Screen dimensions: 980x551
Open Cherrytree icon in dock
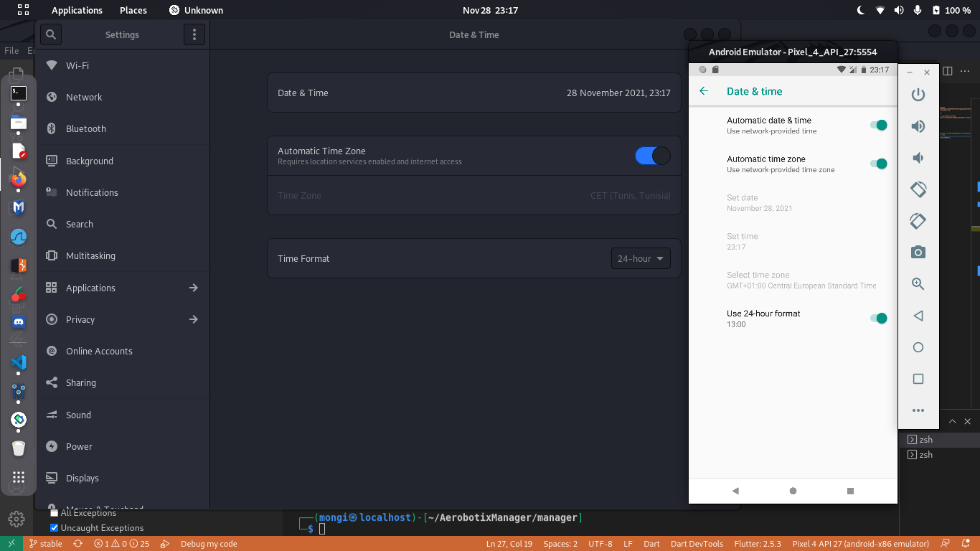[x=19, y=294]
